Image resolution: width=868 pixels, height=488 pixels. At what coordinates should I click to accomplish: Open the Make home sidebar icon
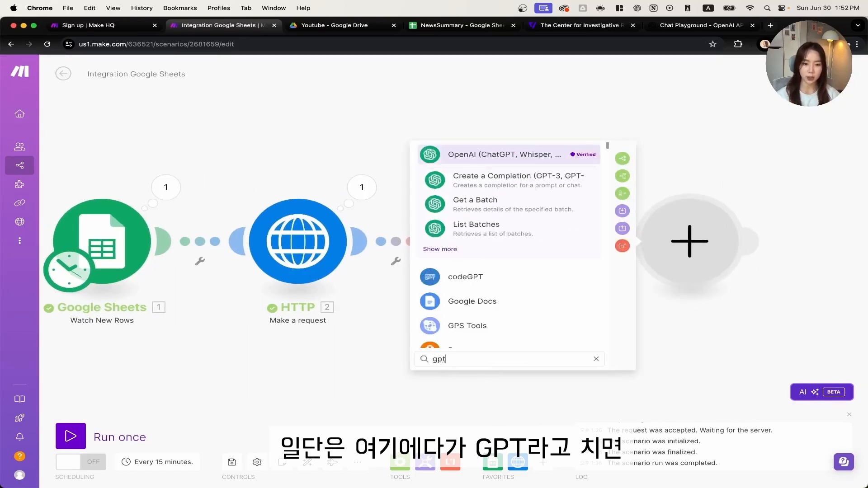click(x=19, y=114)
